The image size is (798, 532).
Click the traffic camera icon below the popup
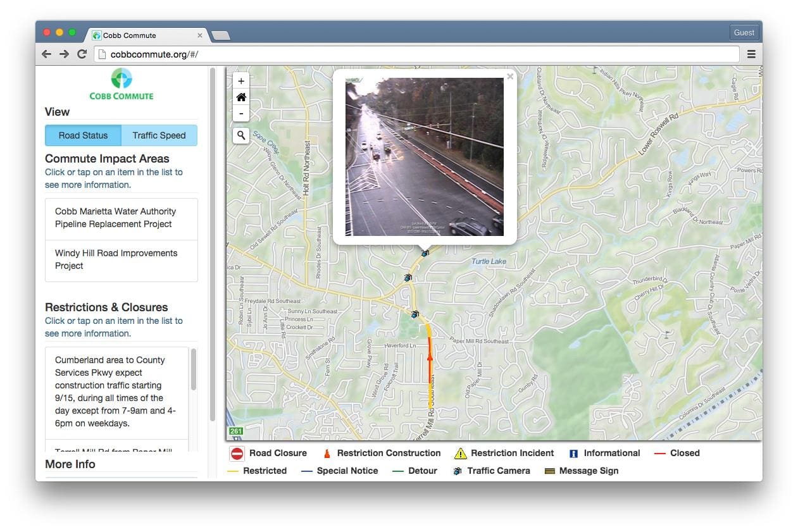(x=425, y=253)
